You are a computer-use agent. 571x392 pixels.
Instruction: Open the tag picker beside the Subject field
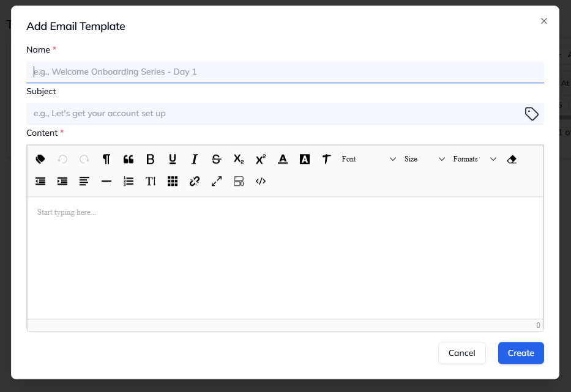532,114
